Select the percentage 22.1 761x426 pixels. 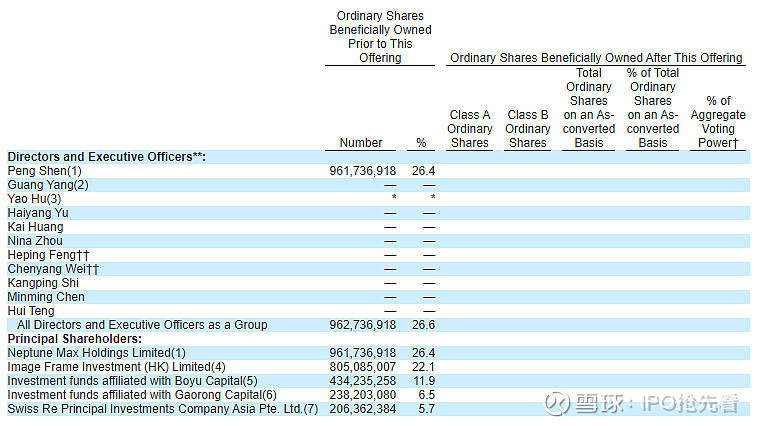(423, 367)
